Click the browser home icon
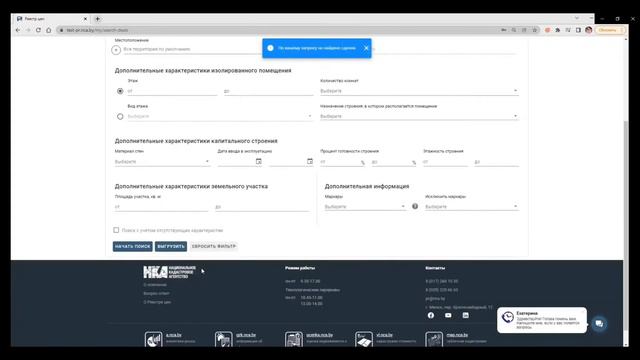 (x=49, y=30)
